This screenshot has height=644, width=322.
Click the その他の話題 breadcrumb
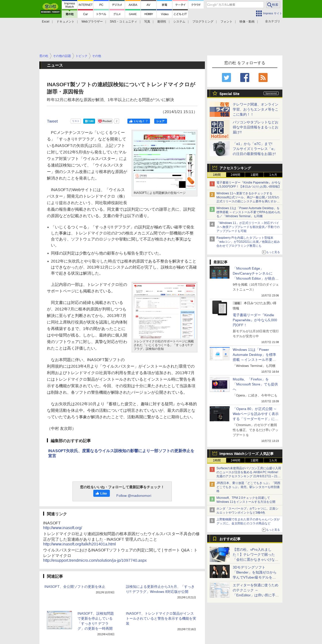[62, 56]
